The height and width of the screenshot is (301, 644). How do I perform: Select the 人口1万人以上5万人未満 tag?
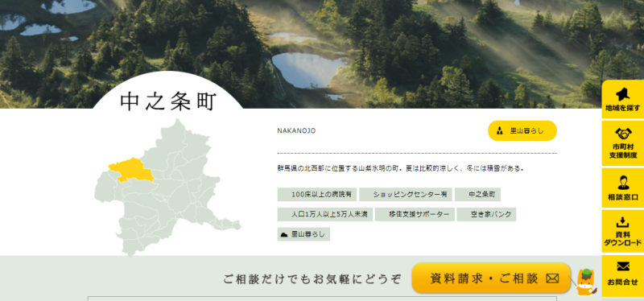(325, 214)
